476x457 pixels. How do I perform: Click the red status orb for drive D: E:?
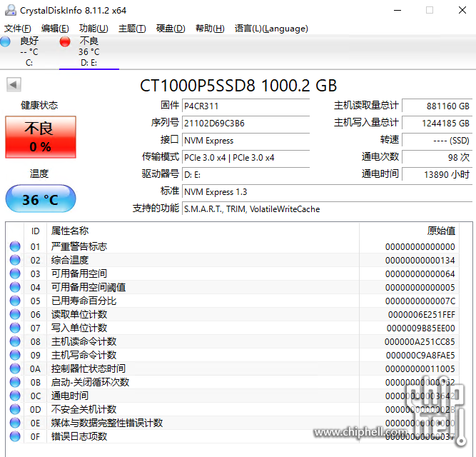(65, 41)
